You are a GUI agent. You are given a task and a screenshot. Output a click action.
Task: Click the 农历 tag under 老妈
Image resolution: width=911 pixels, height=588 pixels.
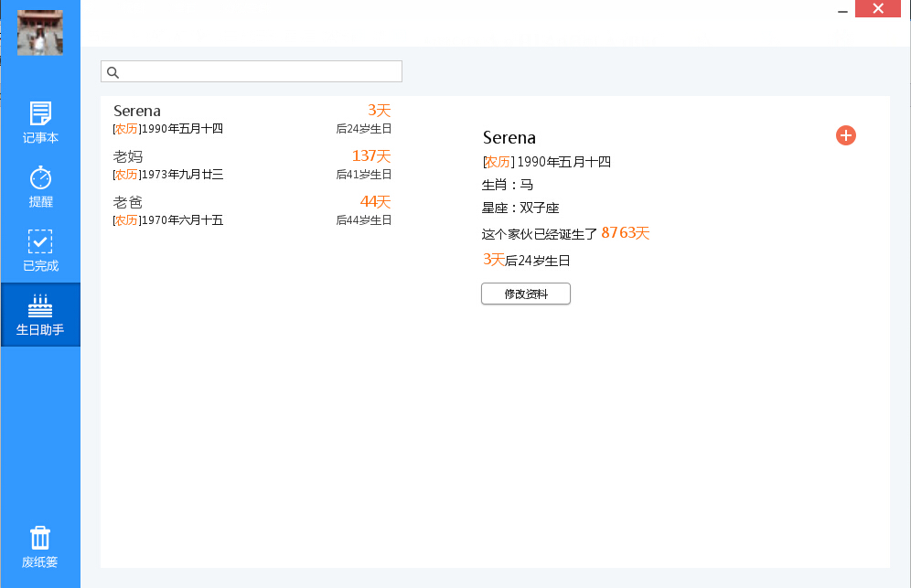(126, 175)
